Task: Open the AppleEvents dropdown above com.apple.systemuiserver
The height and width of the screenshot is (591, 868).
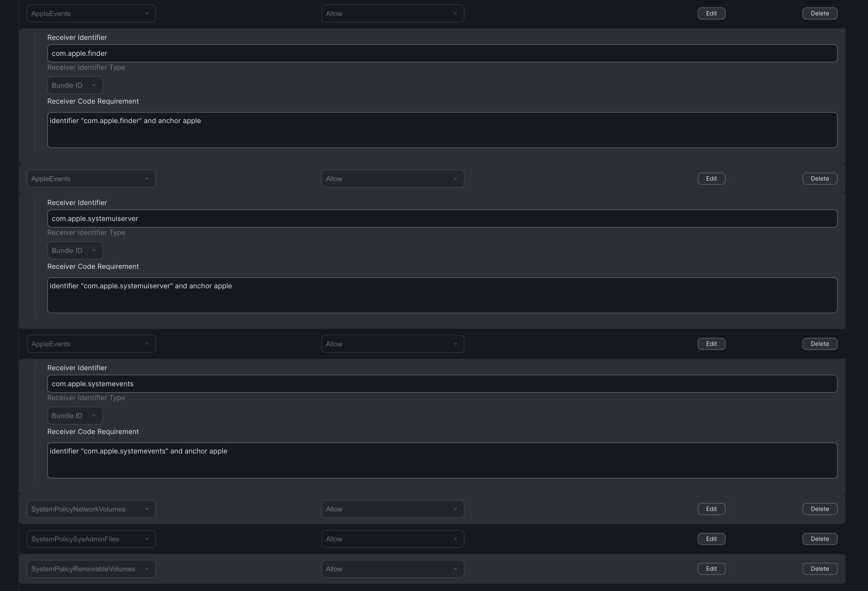Action: 91,179
